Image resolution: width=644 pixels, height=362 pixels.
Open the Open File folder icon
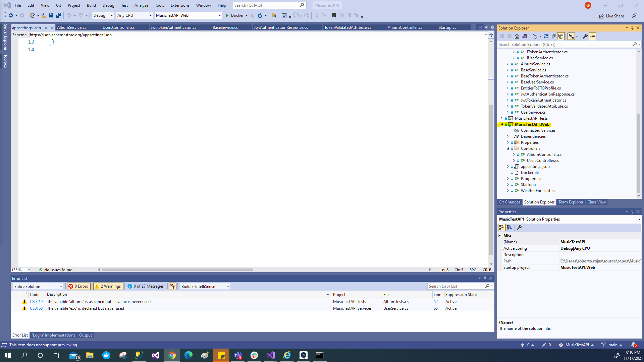click(44, 15)
